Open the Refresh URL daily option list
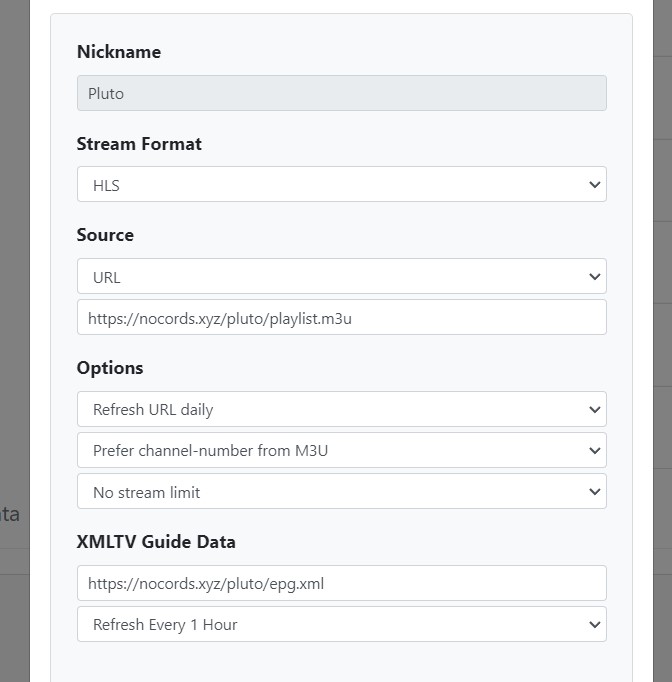The height and width of the screenshot is (682, 672). pyautogui.click(x=340, y=410)
